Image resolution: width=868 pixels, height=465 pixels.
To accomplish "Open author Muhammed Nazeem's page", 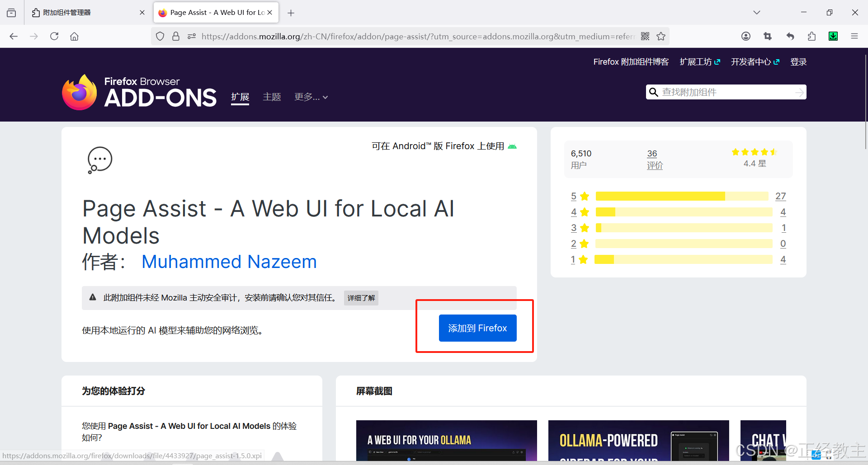I will point(229,262).
